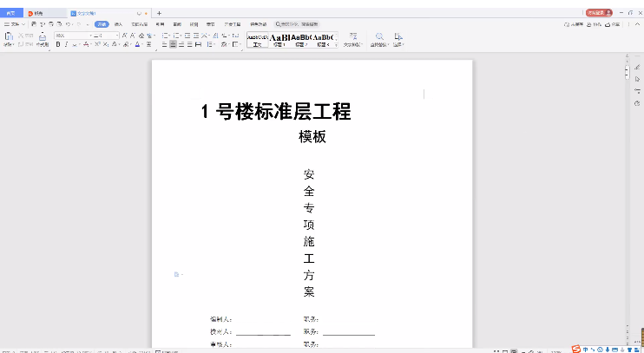Align paragraph text to the right
Image resolution: width=644 pixels, height=353 pixels.
[x=181, y=44]
